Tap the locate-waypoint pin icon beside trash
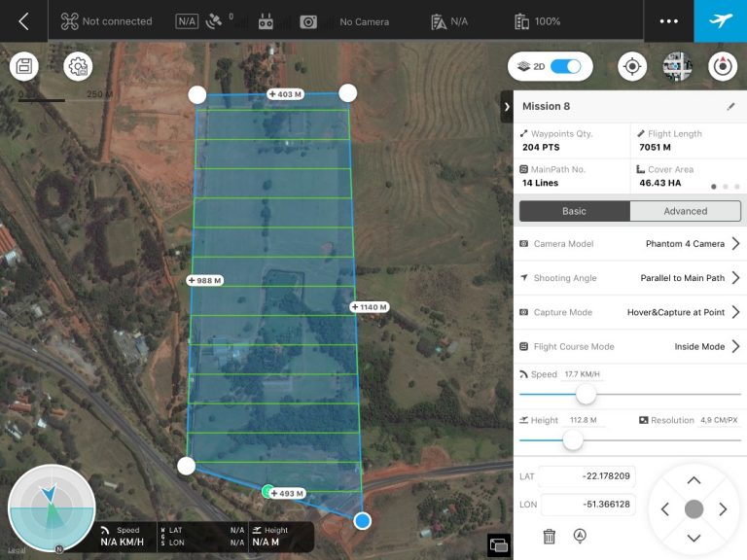This screenshot has height=560, width=747. point(580,537)
